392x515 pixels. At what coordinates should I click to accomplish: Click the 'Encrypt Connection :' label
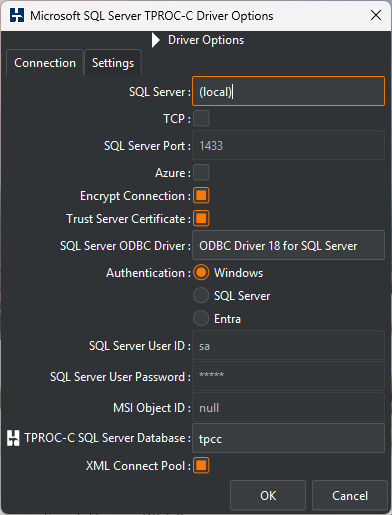pyautogui.click(x=135, y=196)
